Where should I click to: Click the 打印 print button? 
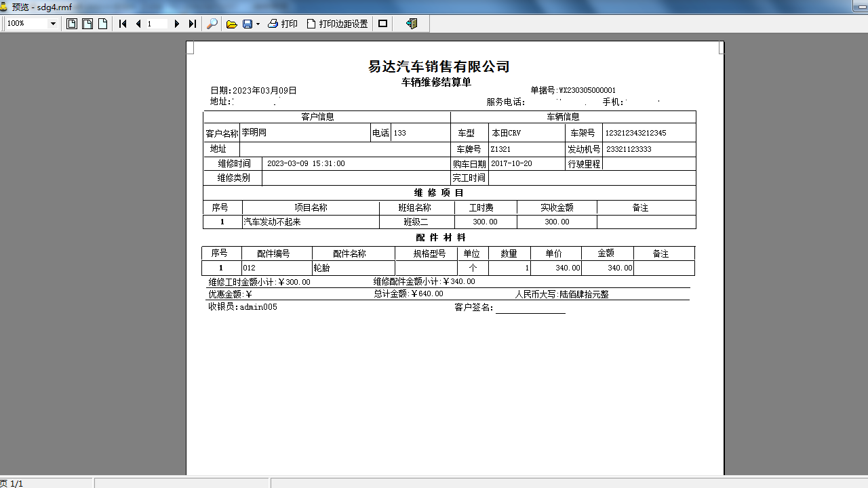point(283,24)
